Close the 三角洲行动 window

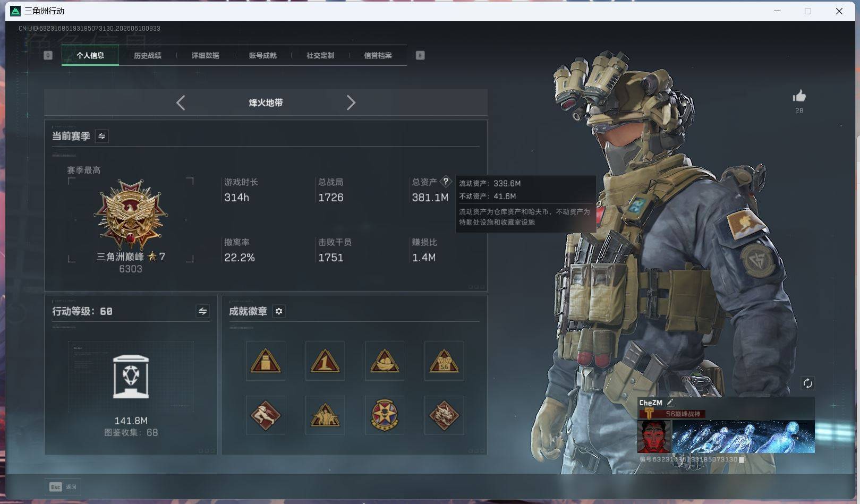[x=839, y=11]
